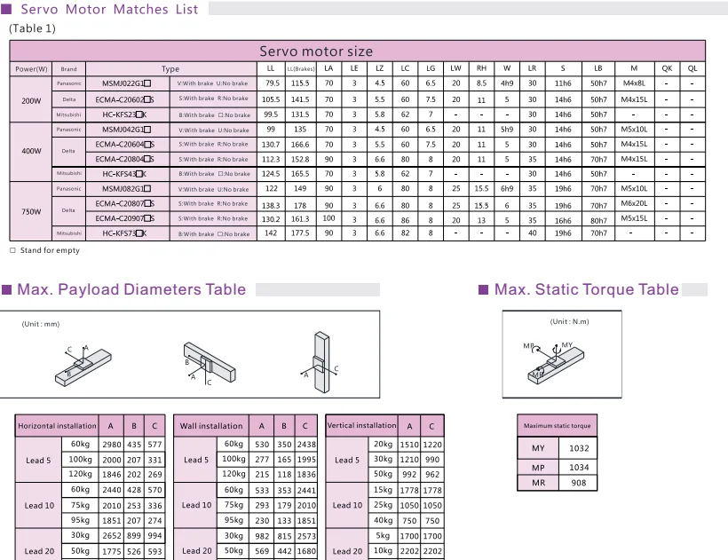Click the empty box in ECMA-C20807 model name
The height and width of the screenshot is (560, 728).
146,204
